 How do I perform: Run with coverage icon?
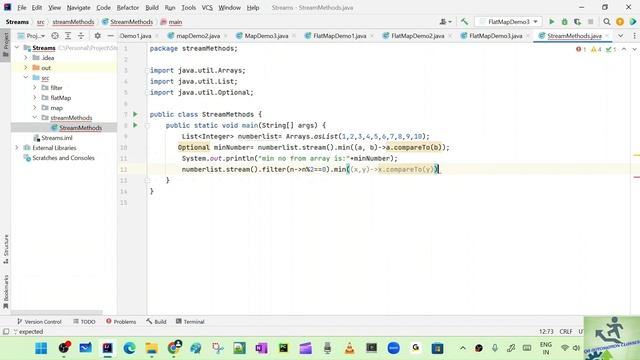(577, 22)
